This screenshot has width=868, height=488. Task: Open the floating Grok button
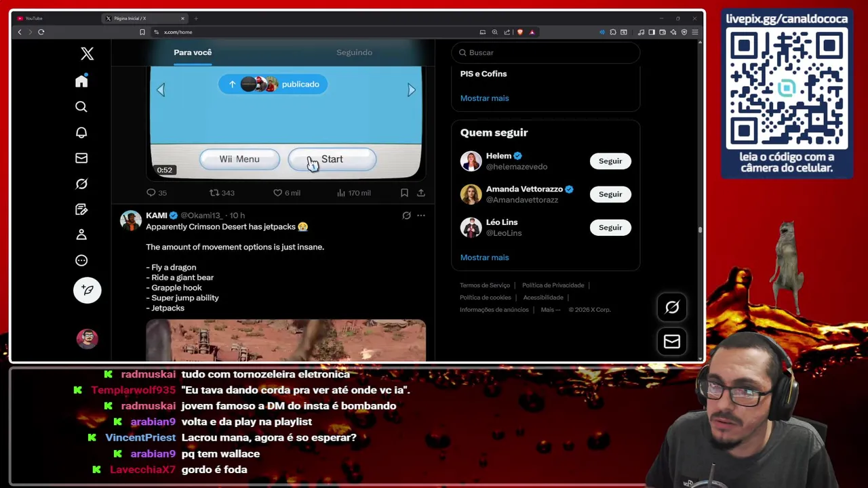click(672, 308)
